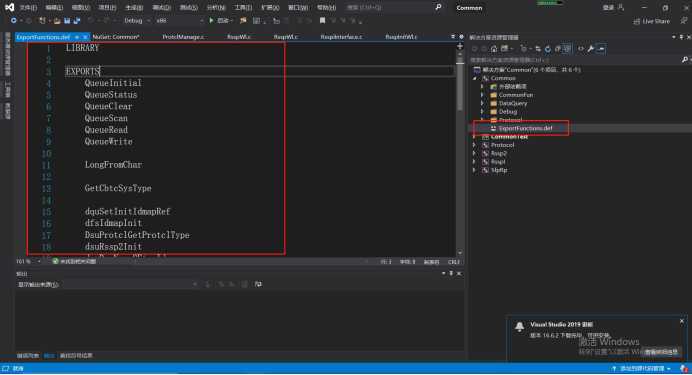Viewport: 692px width, 375px height.
Task: Click collapse all icon in Solution Explorer toolbar
Action: click(x=557, y=49)
